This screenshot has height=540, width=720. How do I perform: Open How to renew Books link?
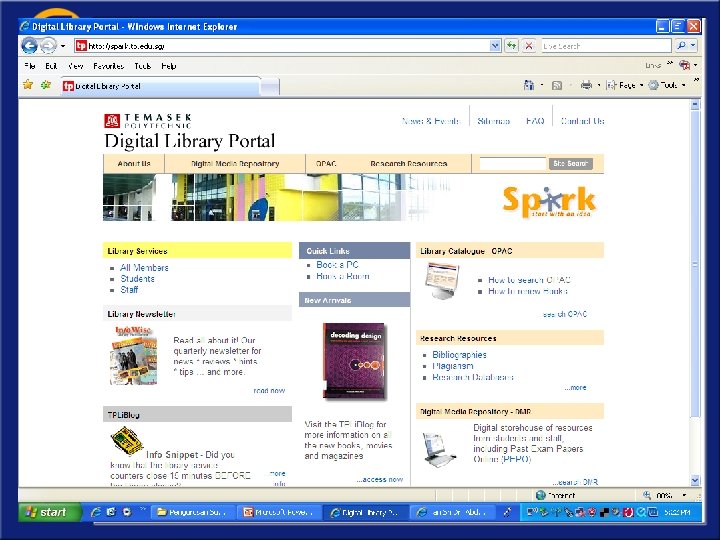(x=528, y=291)
